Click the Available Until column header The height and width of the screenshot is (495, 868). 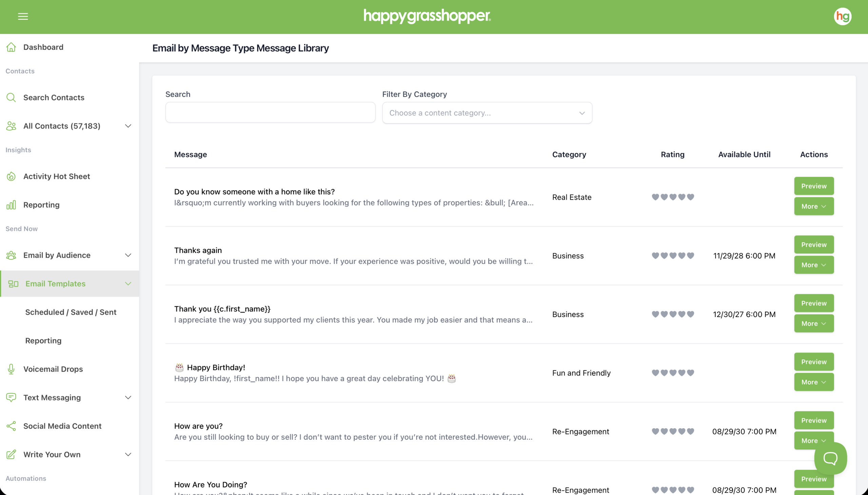[x=744, y=154]
